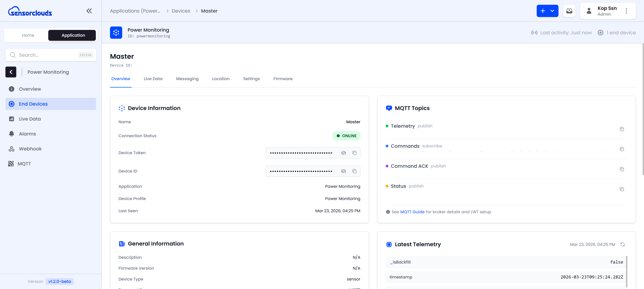Open the Alarms section in sidebar
The height and width of the screenshot is (289, 644).
(27, 134)
